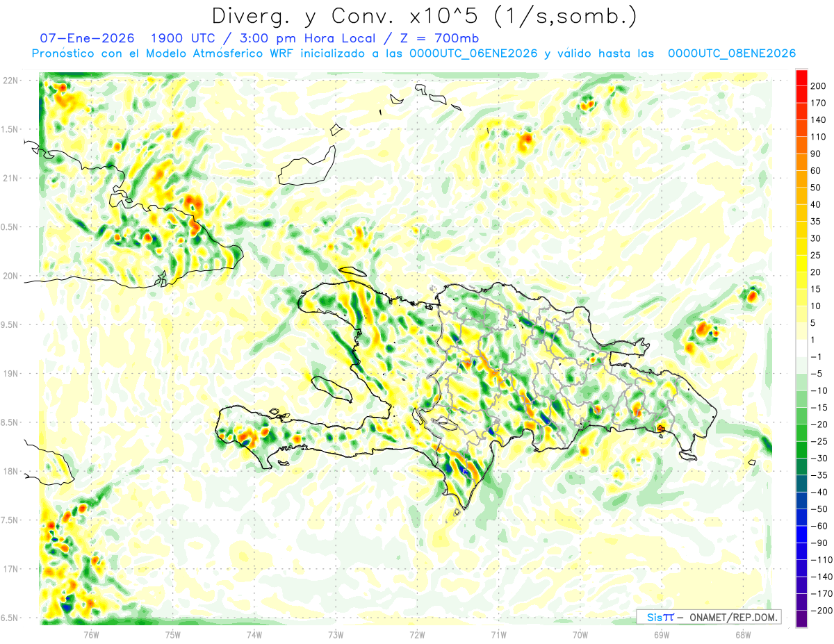Click the legend value '-5'

pyautogui.click(x=817, y=374)
